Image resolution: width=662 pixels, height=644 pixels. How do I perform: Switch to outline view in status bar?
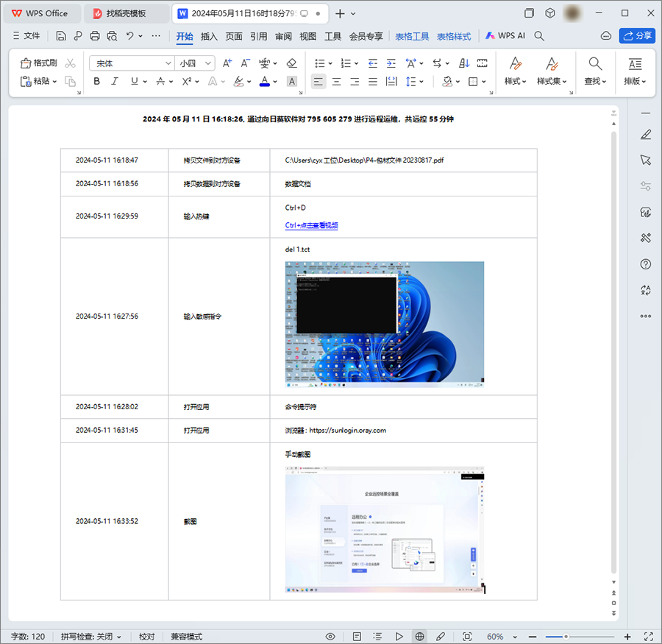[377, 637]
